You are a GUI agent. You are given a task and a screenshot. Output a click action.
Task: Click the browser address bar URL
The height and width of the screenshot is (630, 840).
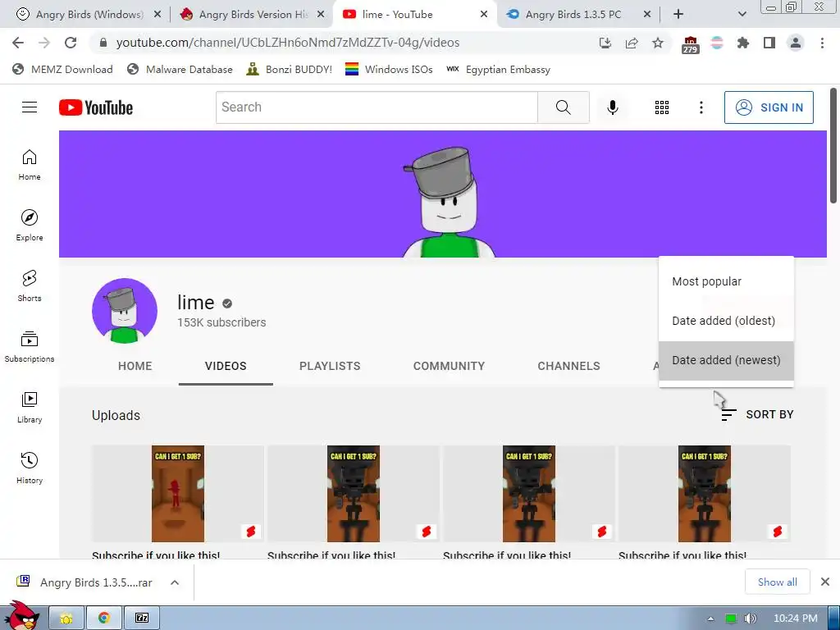click(x=288, y=43)
